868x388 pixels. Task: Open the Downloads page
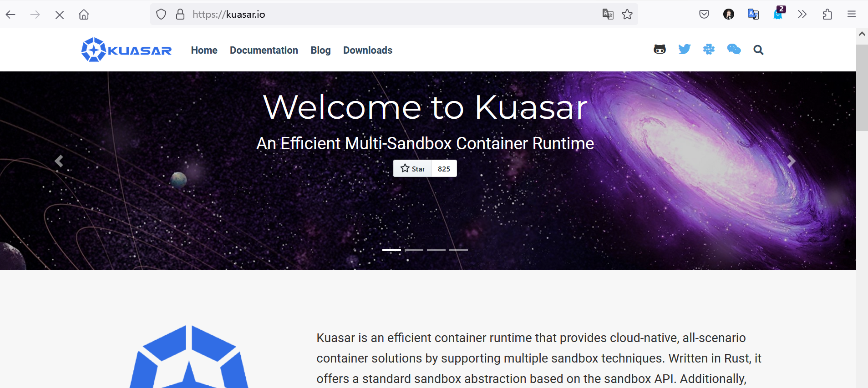point(368,50)
